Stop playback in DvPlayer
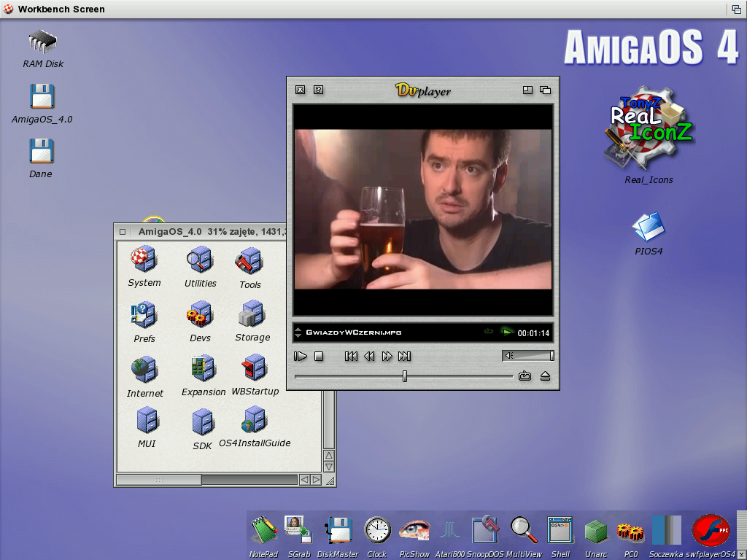Viewport: 747px width, 560px height. pos(320,356)
